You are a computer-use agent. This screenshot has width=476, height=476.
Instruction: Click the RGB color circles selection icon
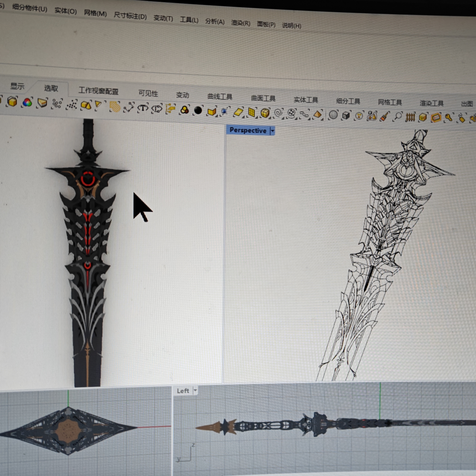click(x=27, y=103)
